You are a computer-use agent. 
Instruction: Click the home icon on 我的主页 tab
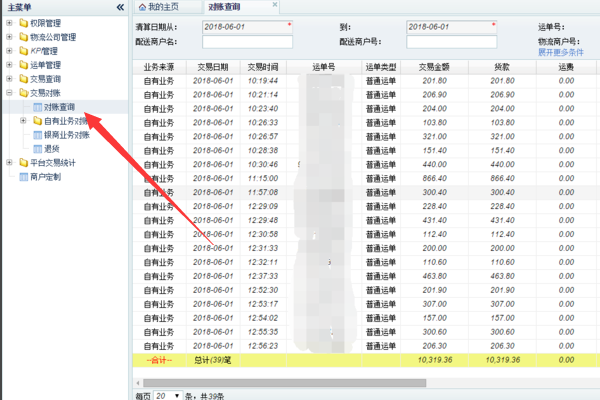coord(142,7)
